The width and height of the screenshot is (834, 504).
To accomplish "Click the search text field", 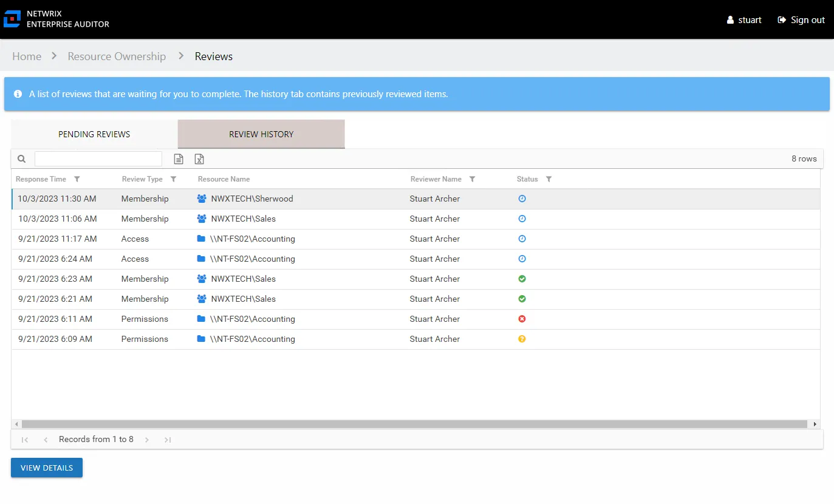I will (x=98, y=159).
